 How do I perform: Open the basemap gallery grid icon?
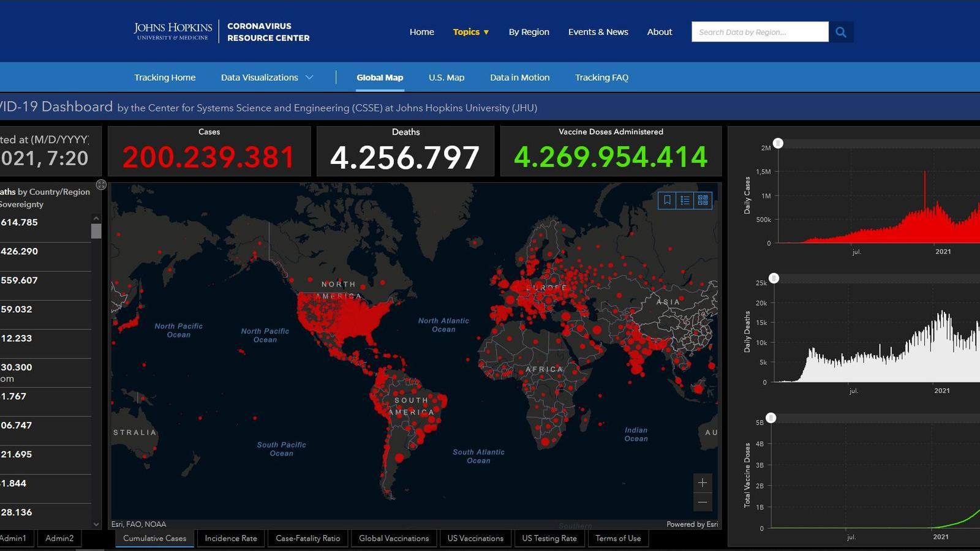(703, 200)
